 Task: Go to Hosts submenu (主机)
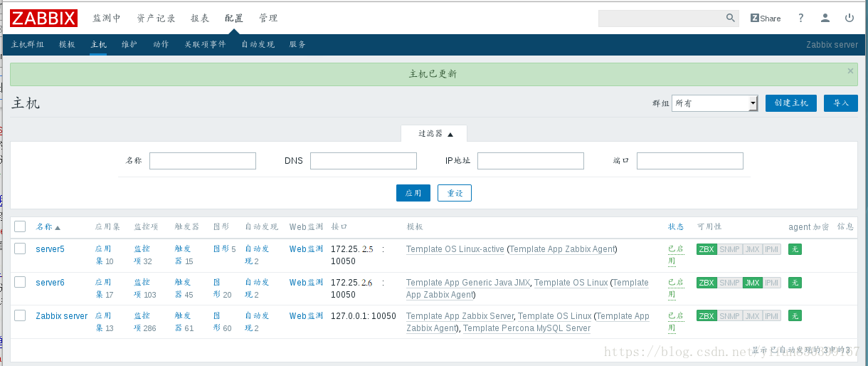[98, 44]
